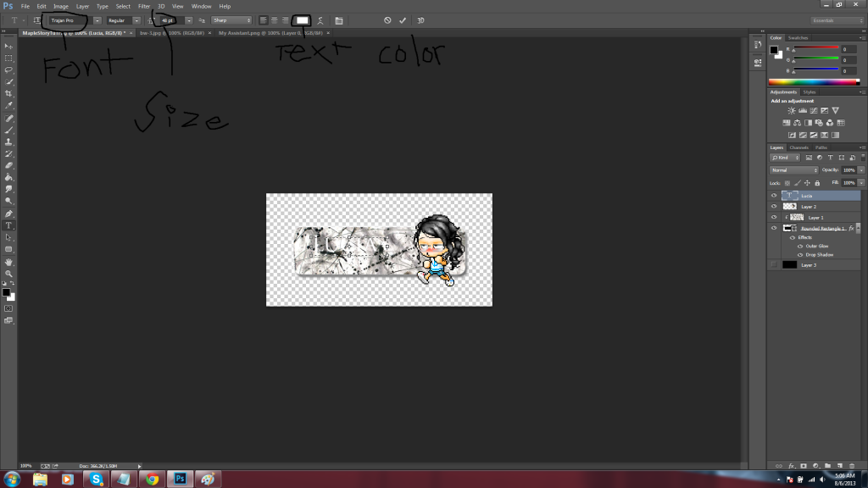Add a Levels adjustment
Viewport: 868px width, 488px height.
pyautogui.click(x=803, y=111)
